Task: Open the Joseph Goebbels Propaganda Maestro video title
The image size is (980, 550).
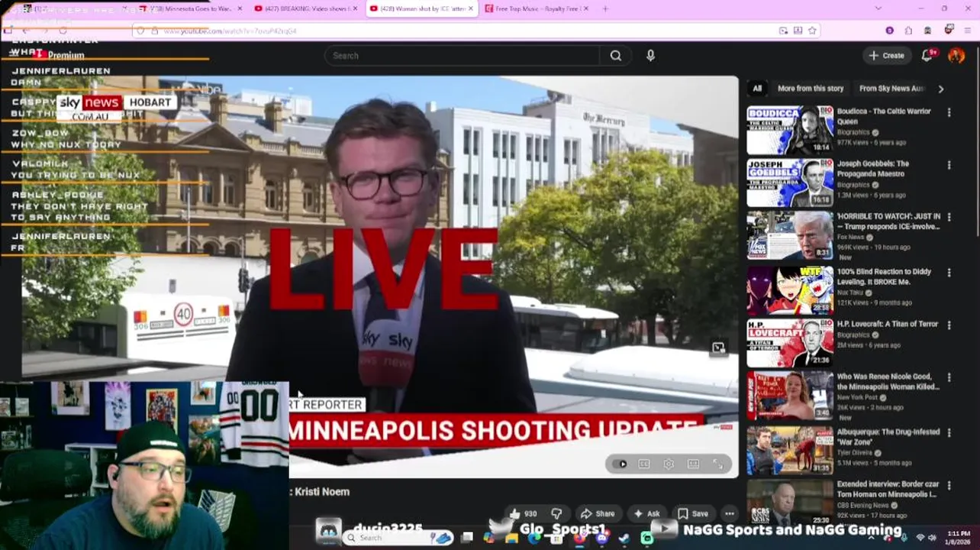Action: point(872,169)
